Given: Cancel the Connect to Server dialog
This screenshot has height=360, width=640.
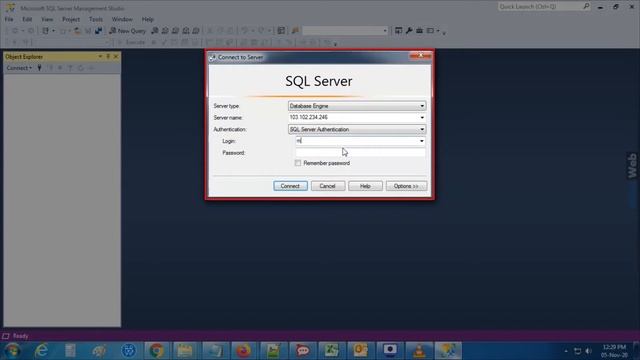Looking at the screenshot, I should tap(327, 186).
